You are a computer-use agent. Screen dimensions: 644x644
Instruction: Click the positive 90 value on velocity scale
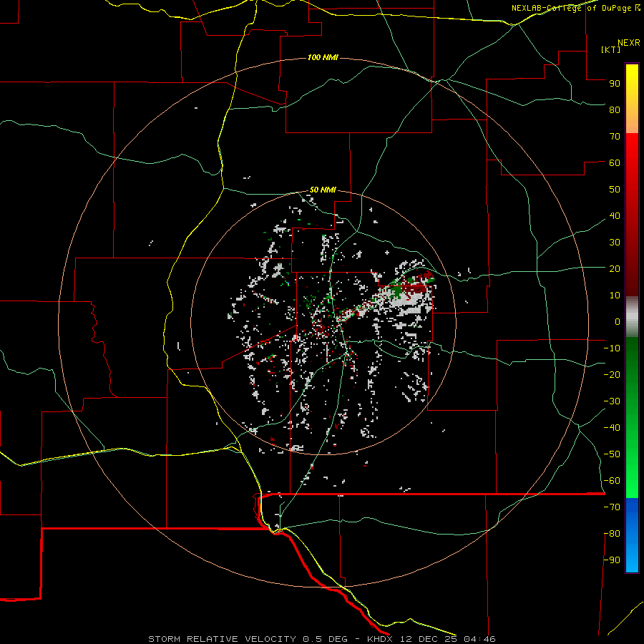(615, 84)
